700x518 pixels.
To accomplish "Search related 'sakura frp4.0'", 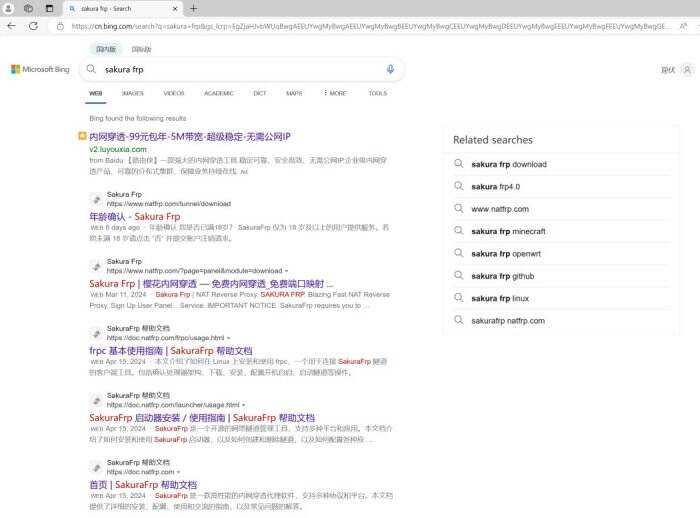I will coord(496,187).
